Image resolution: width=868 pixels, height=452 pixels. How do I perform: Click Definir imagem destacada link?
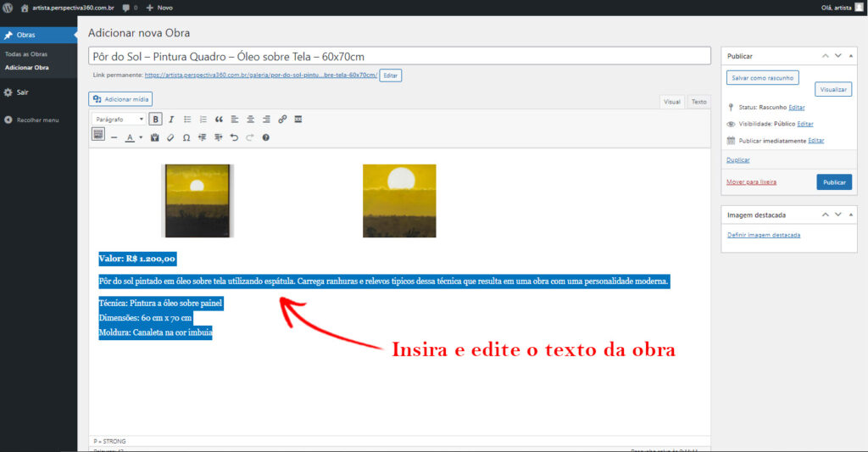764,235
